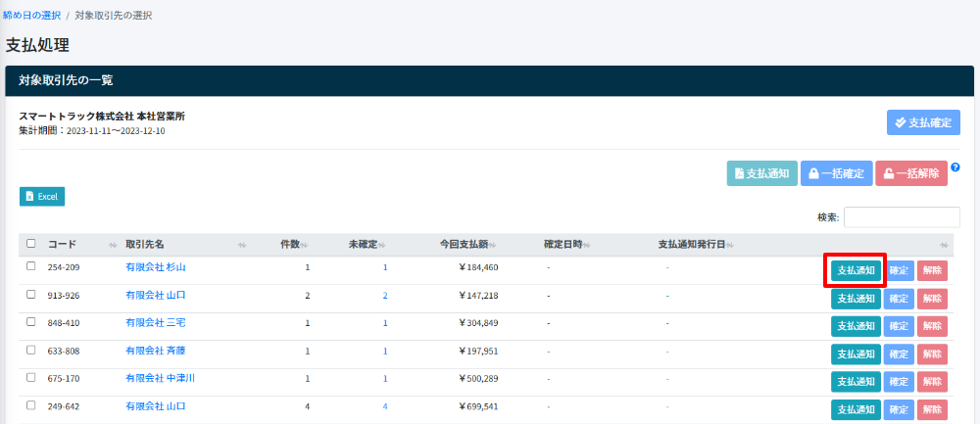Sort by the 支払通知発行日 column header

(x=695, y=244)
